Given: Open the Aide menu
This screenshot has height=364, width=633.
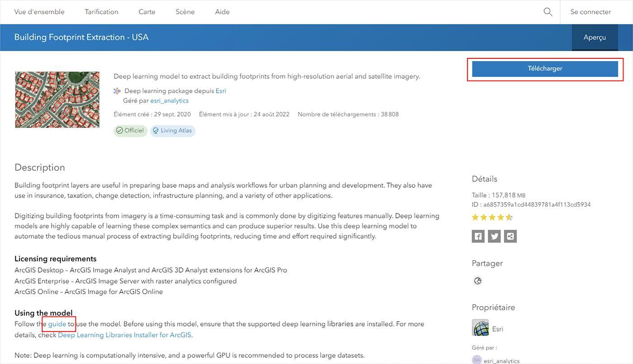Looking at the screenshot, I should (222, 12).
